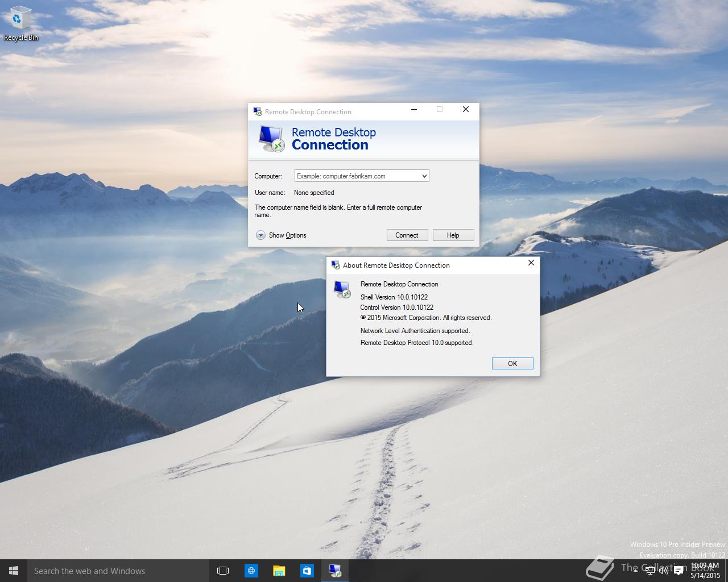Close the Remote Desktop Connection window
728x582 pixels.
466,109
